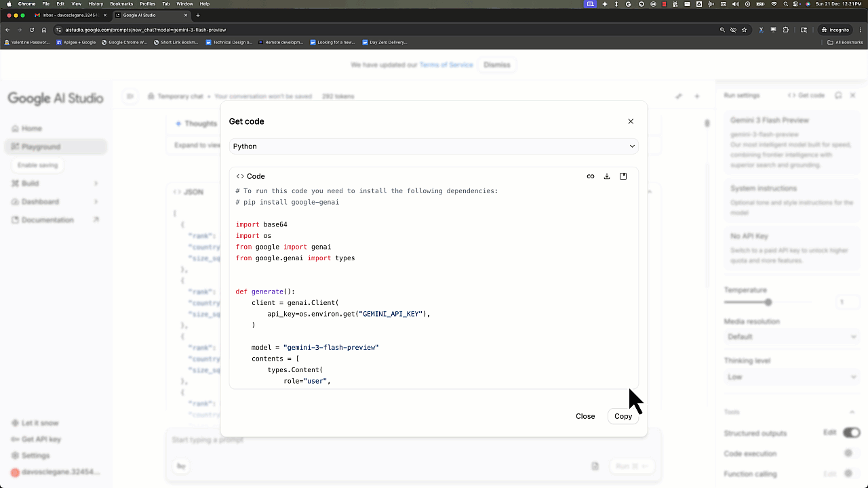Expand the Thoughts section
868x488 pixels.
(x=197, y=124)
